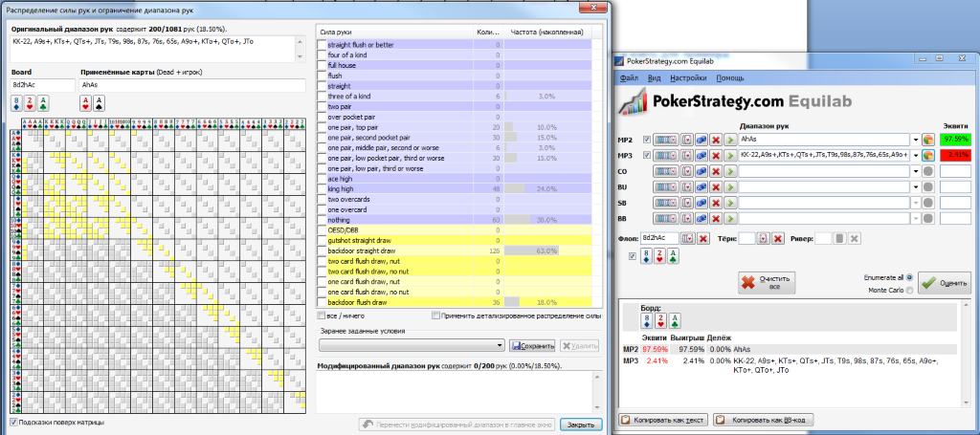Expand BU range history dropdown
The height and width of the screenshot is (435, 980).
916,186
